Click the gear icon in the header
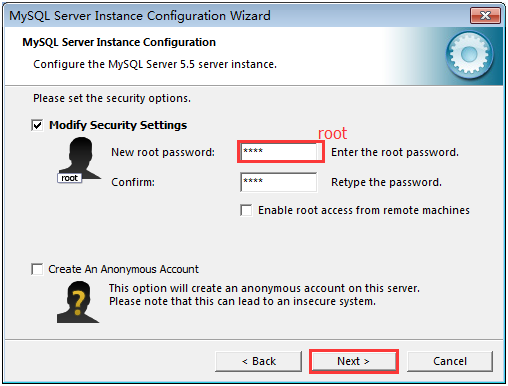Screen dimensions: 508x386 click(470, 55)
